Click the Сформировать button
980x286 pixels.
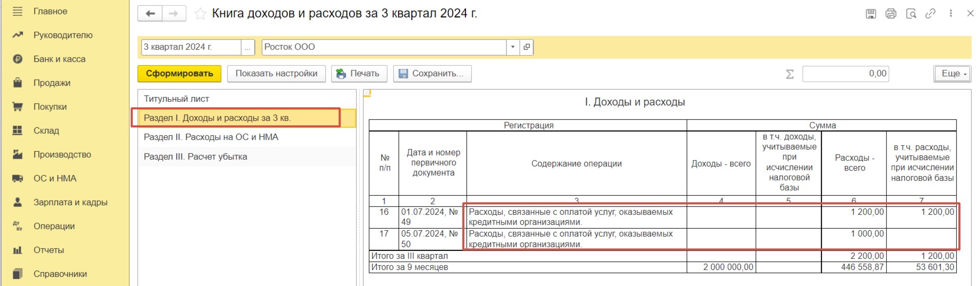[x=179, y=74]
